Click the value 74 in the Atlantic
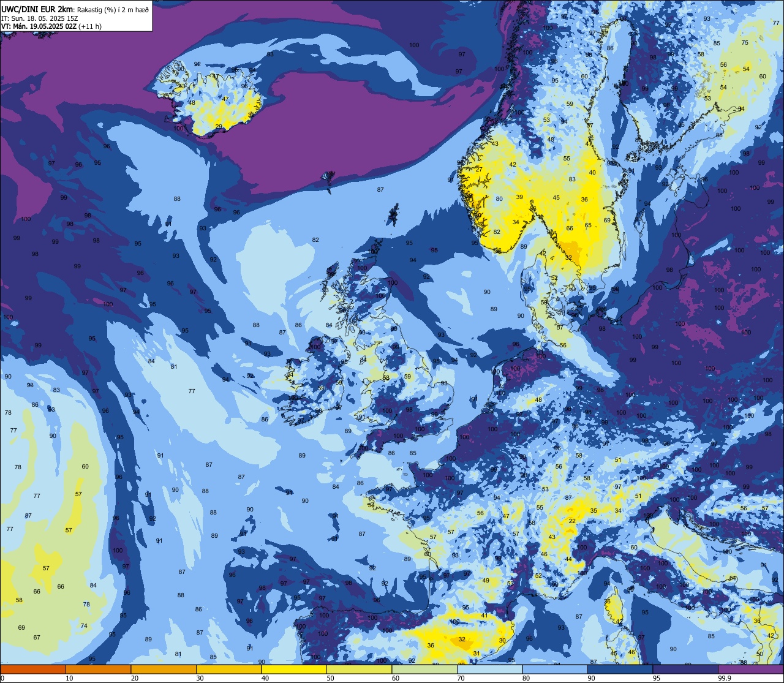Screen dimensions: 784x683 (x=84, y=626)
